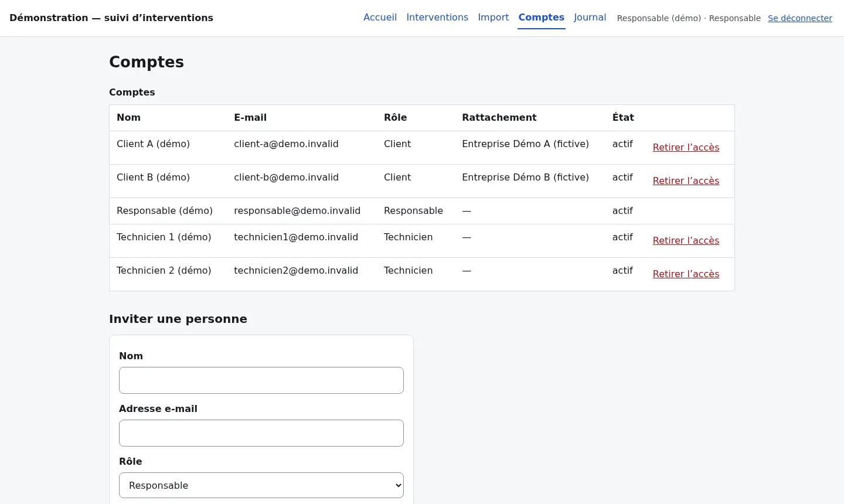Click Retirer l'accès for Technicien 2

click(x=686, y=274)
